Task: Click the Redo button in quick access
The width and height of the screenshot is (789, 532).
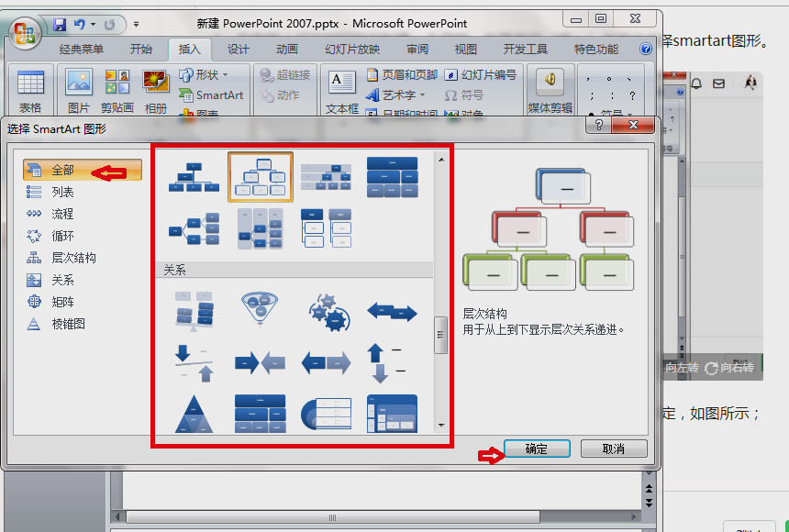Action: pyautogui.click(x=109, y=24)
